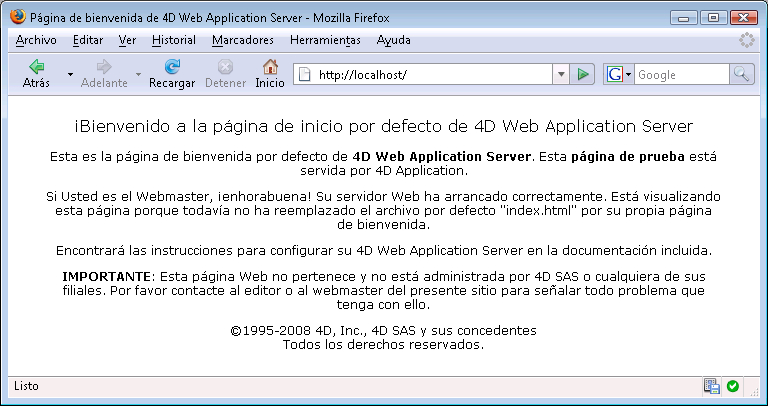Screen dimensions: 768x406
Task: Open the Archivo menu
Action: coord(36,40)
